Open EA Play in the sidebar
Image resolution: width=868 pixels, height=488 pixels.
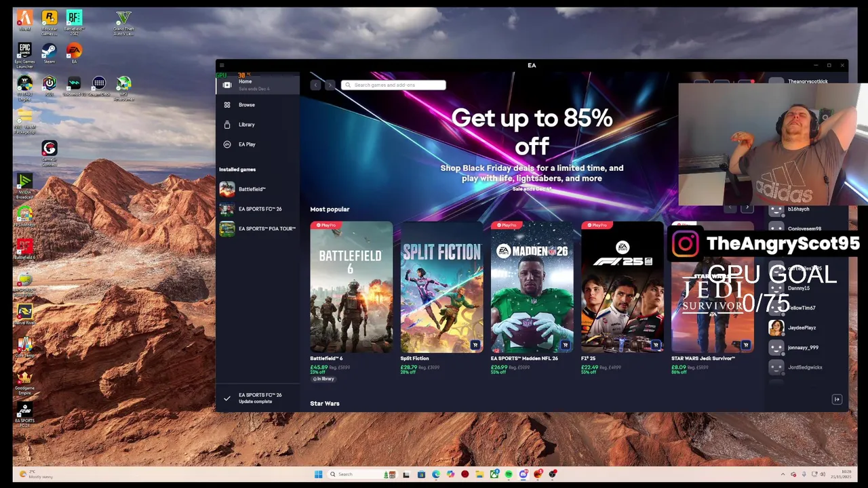258,144
